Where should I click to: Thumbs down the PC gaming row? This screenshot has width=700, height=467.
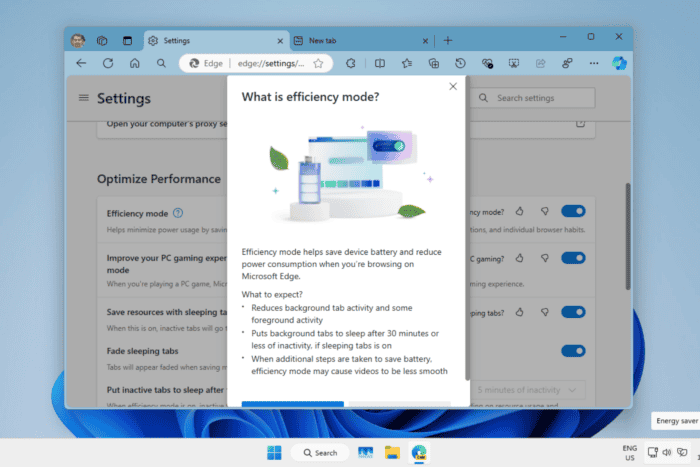pos(545,258)
